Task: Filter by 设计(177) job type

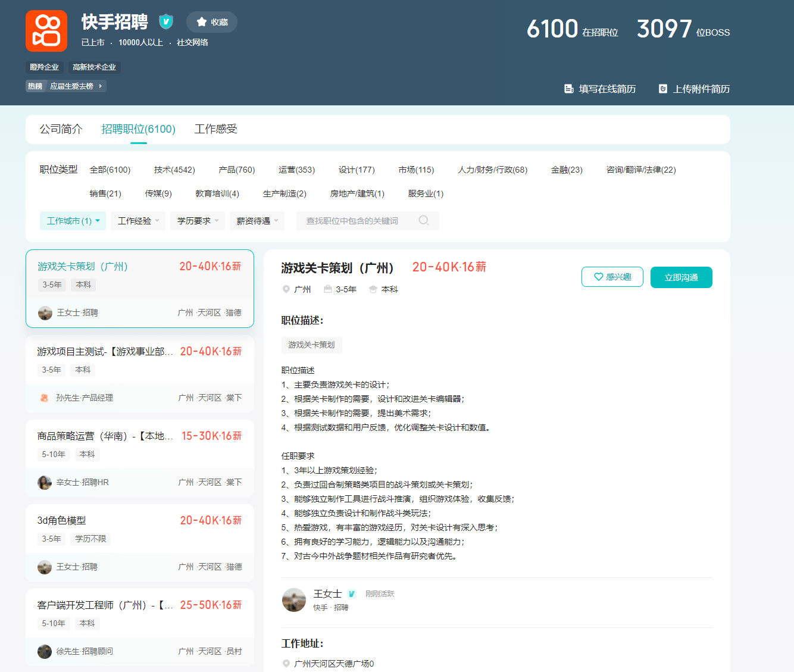Action: pyautogui.click(x=357, y=170)
